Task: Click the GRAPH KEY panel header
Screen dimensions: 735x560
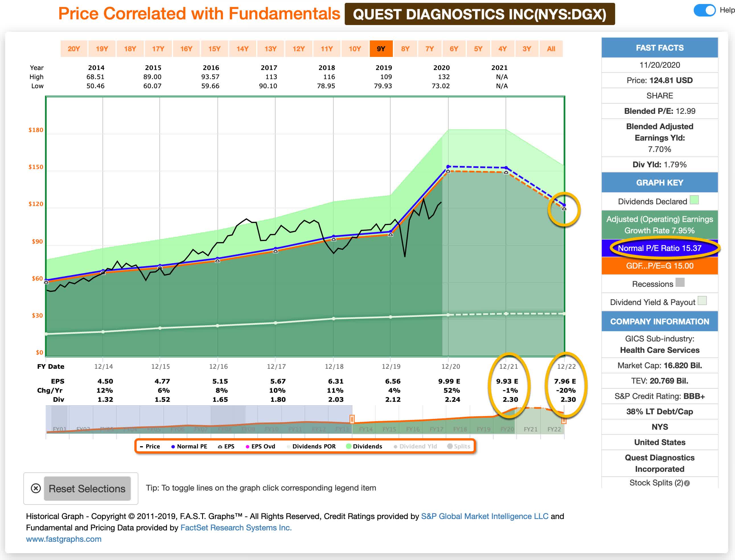Action: (660, 183)
